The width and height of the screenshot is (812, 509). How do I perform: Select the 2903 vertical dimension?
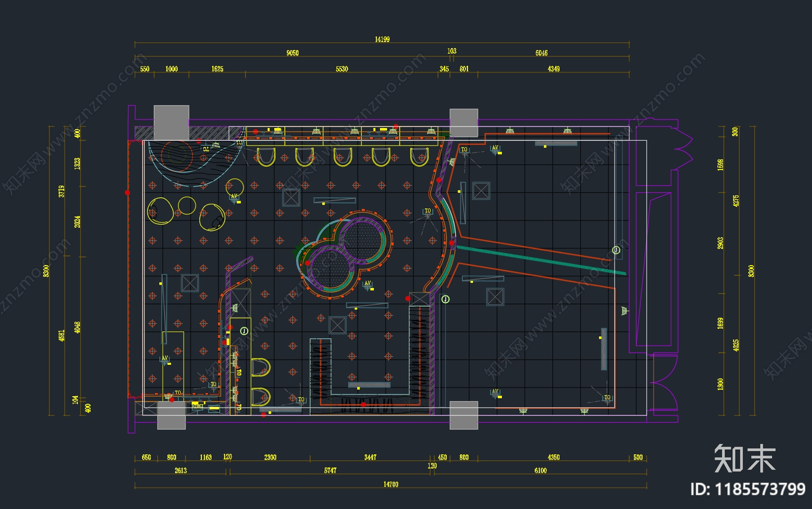[720, 243]
